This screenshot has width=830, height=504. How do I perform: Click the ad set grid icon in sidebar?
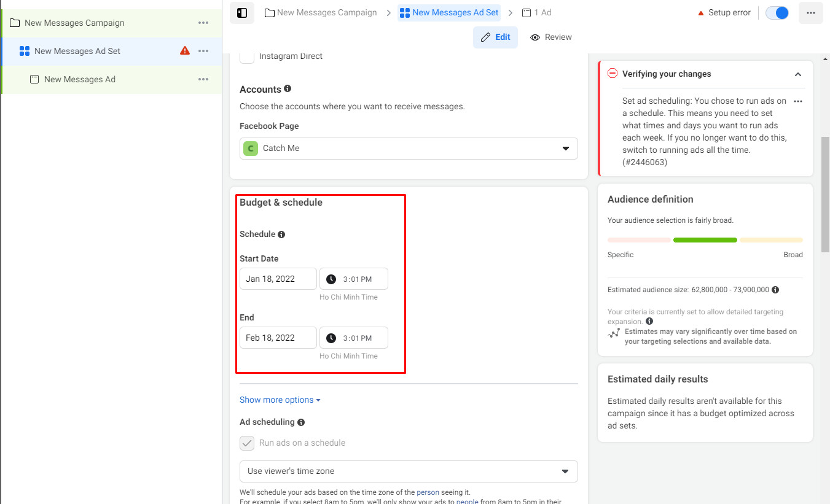pyautogui.click(x=25, y=51)
